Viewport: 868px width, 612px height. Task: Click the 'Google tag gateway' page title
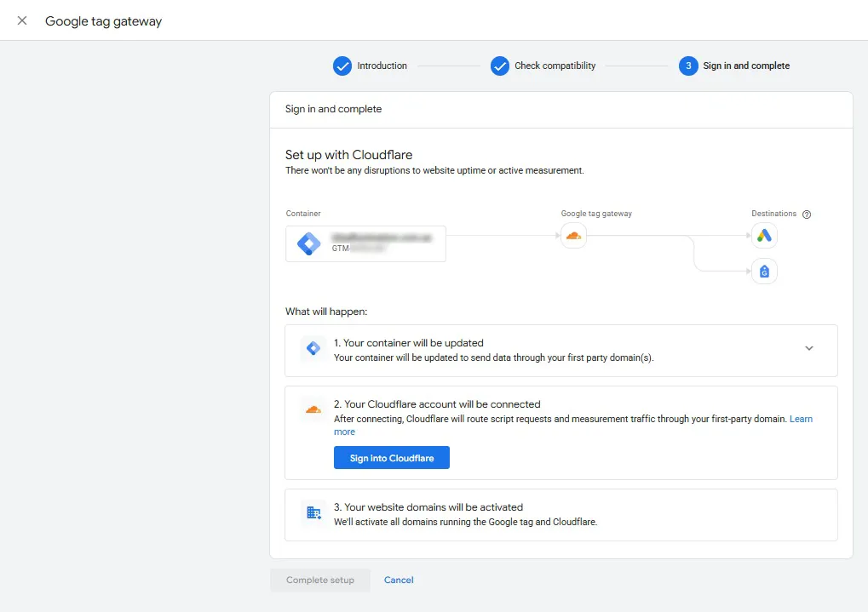(x=104, y=21)
